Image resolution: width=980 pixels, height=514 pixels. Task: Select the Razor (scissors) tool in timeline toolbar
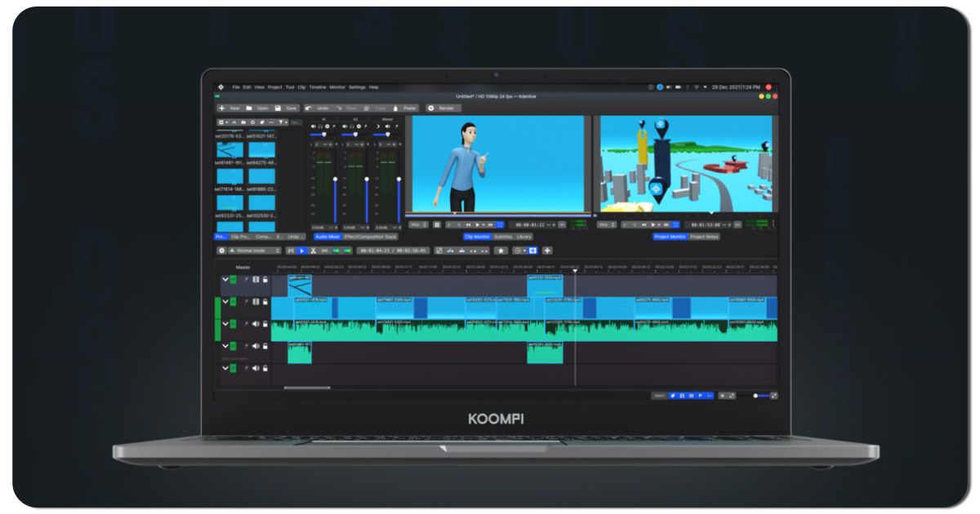(x=314, y=250)
